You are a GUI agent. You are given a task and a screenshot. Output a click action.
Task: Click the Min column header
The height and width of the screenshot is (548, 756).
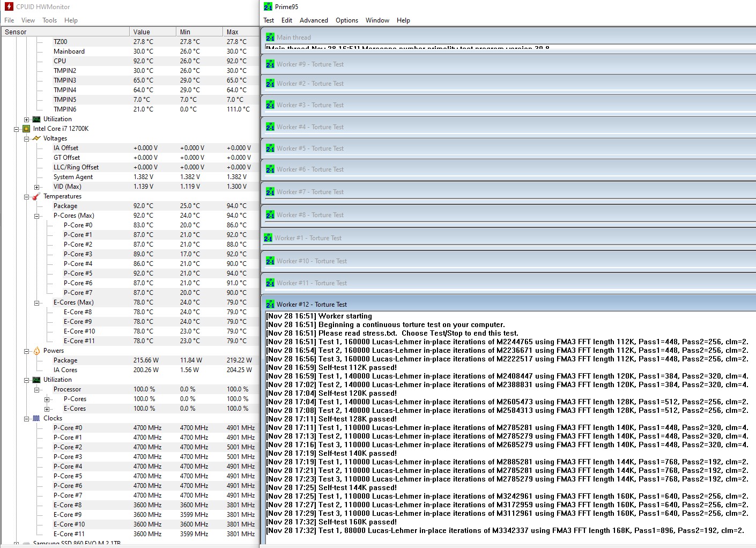pyautogui.click(x=199, y=32)
